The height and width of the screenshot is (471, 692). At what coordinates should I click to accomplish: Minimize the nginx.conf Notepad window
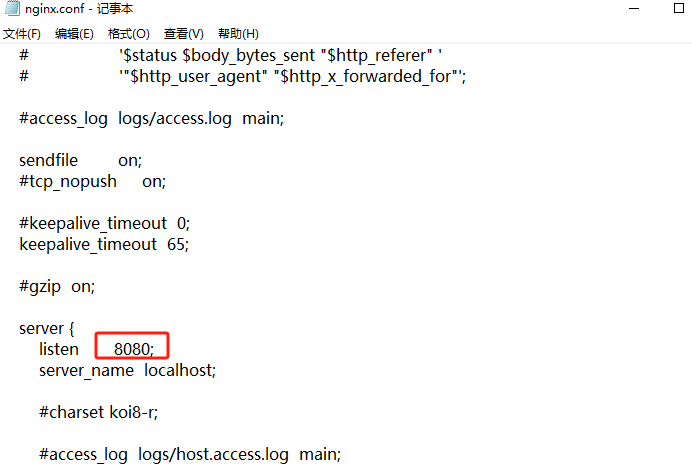pos(634,8)
